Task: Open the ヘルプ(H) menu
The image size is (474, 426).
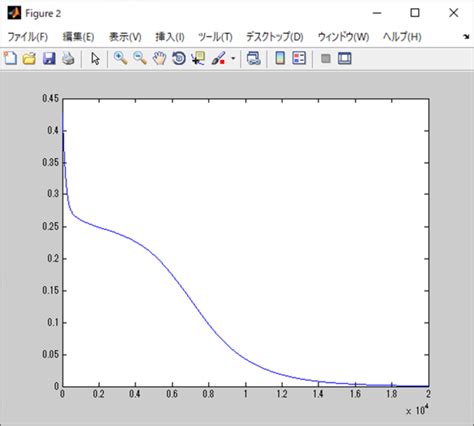Action: (402, 37)
